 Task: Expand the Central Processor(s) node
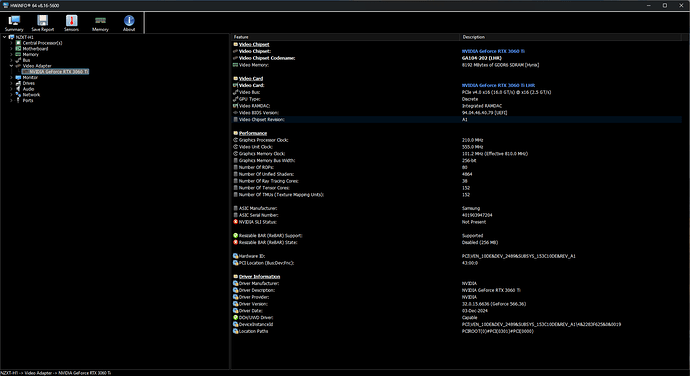pyautogui.click(x=11, y=43)
